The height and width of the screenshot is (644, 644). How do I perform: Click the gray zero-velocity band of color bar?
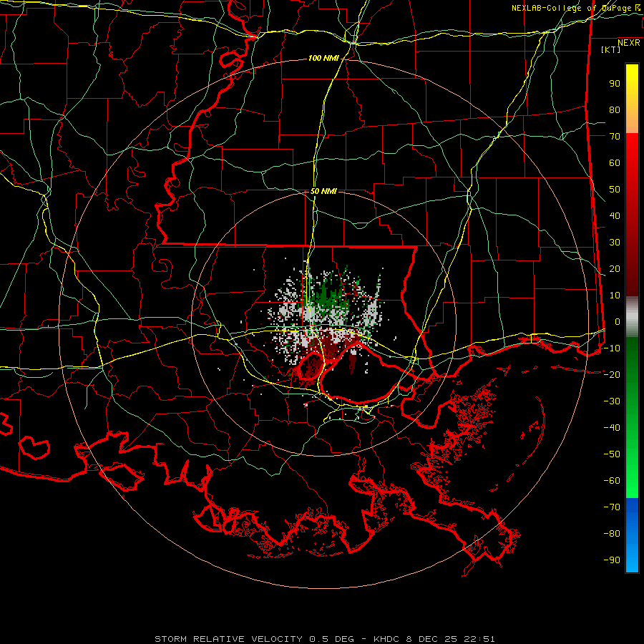tap(632, 317)
